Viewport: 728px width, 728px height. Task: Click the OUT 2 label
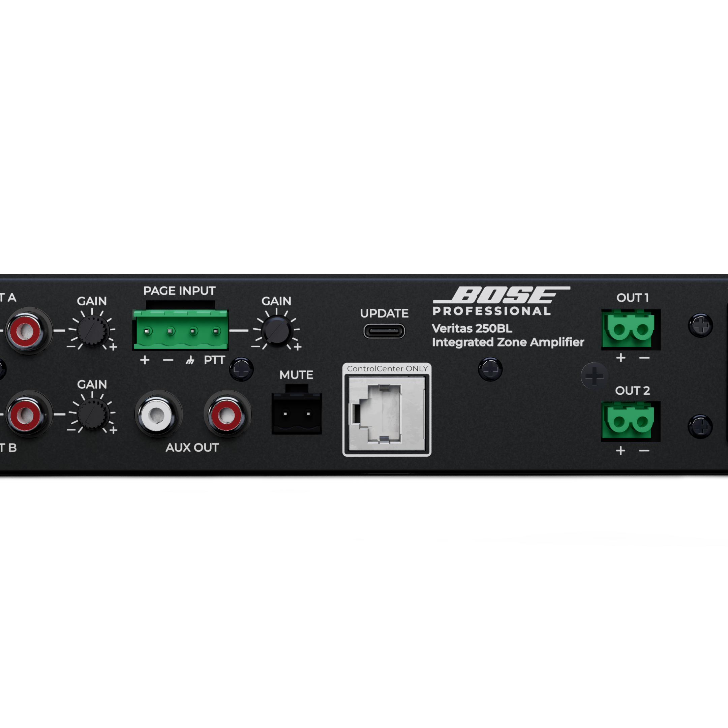[x=632, y=391]
